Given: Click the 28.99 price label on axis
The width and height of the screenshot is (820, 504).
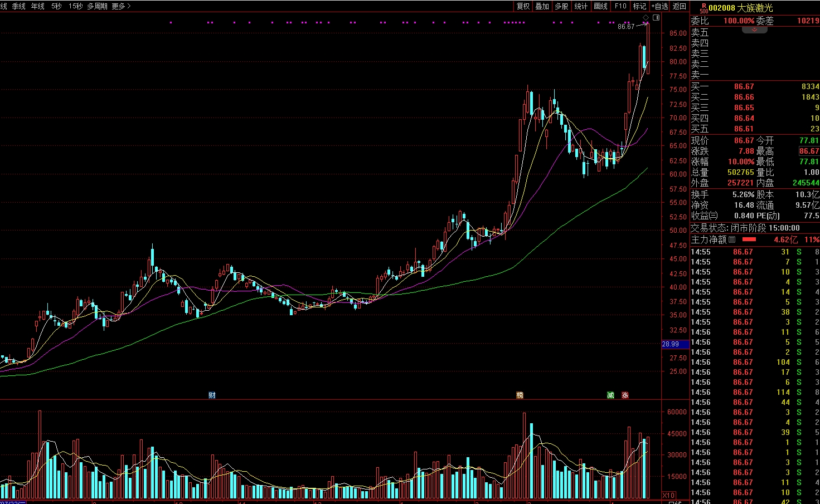Looking at the screenshot, I should click(671, 344).
